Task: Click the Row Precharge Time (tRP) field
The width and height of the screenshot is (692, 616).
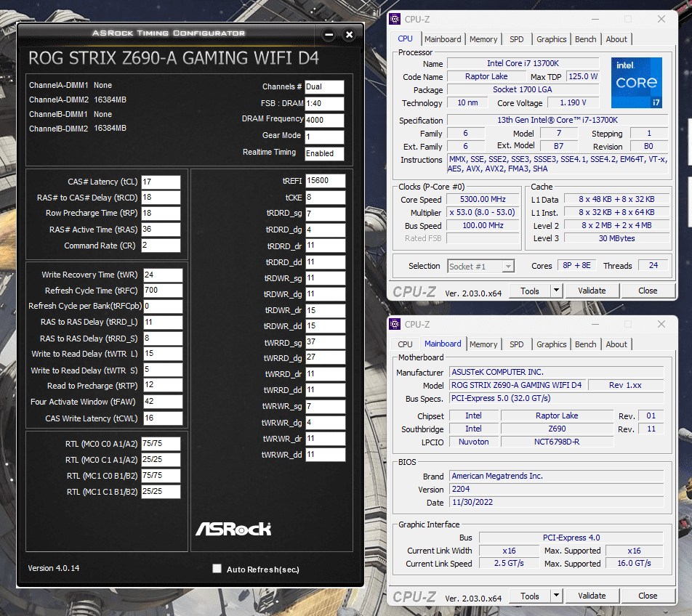Action: (x=161, y=213)
